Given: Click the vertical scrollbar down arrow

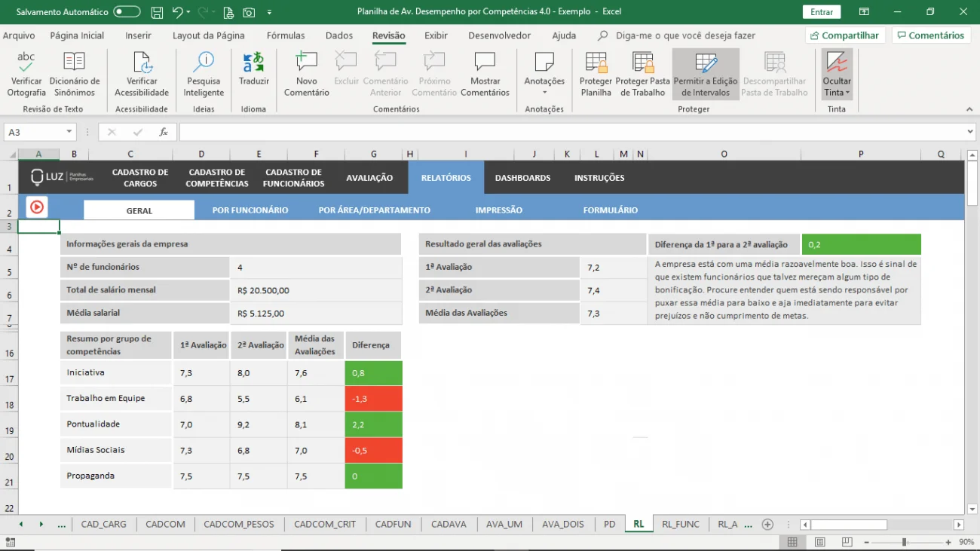Looking at the screenshot, I should (x=972, y=510).
